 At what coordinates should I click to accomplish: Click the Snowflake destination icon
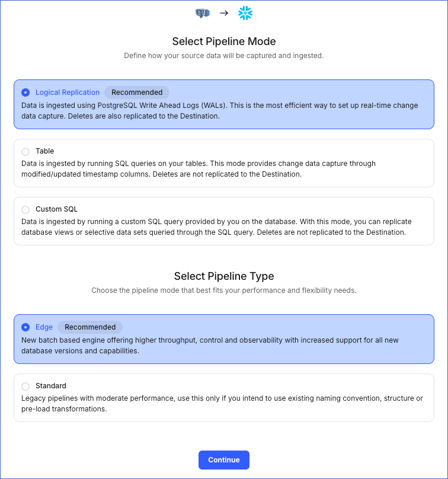pyautogui.click(x=245, y=12)
